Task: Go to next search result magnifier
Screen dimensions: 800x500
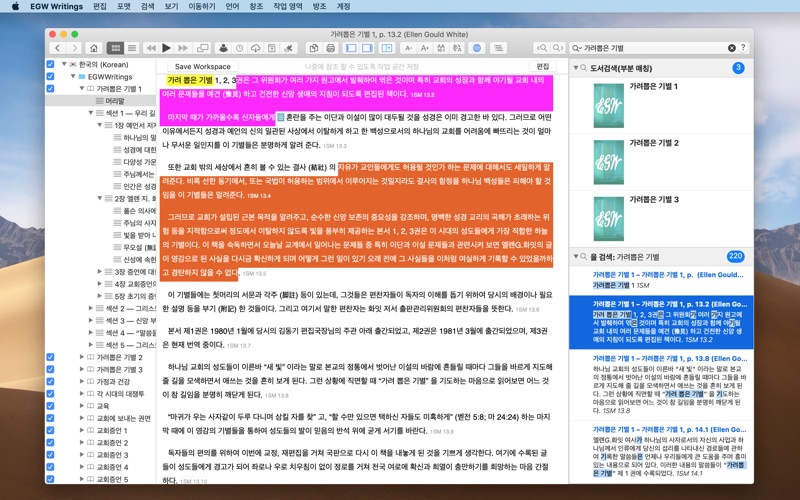Action: point(558,48)
